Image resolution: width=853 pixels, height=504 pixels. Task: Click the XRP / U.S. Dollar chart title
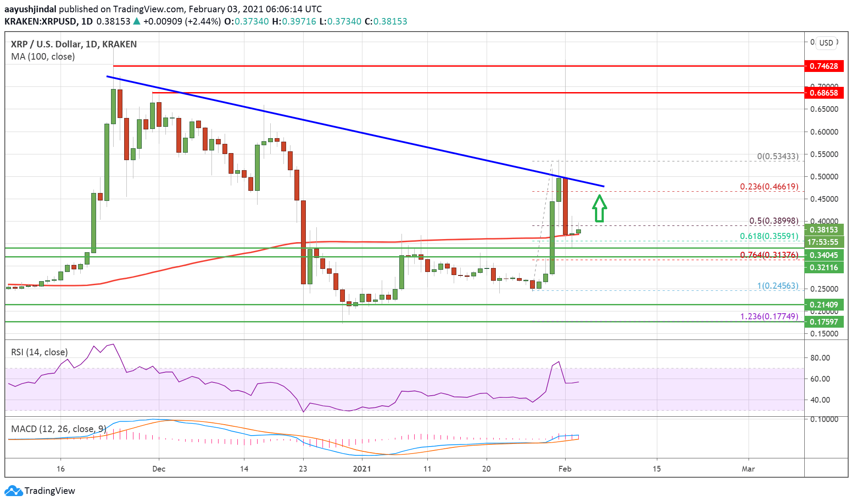pos(74,44)
